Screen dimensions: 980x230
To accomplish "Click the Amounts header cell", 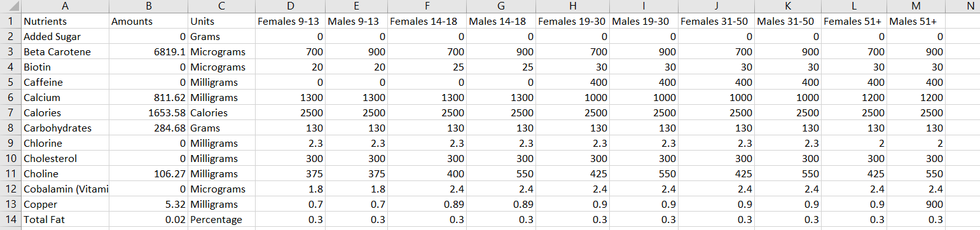I will (x=149, y=21).
